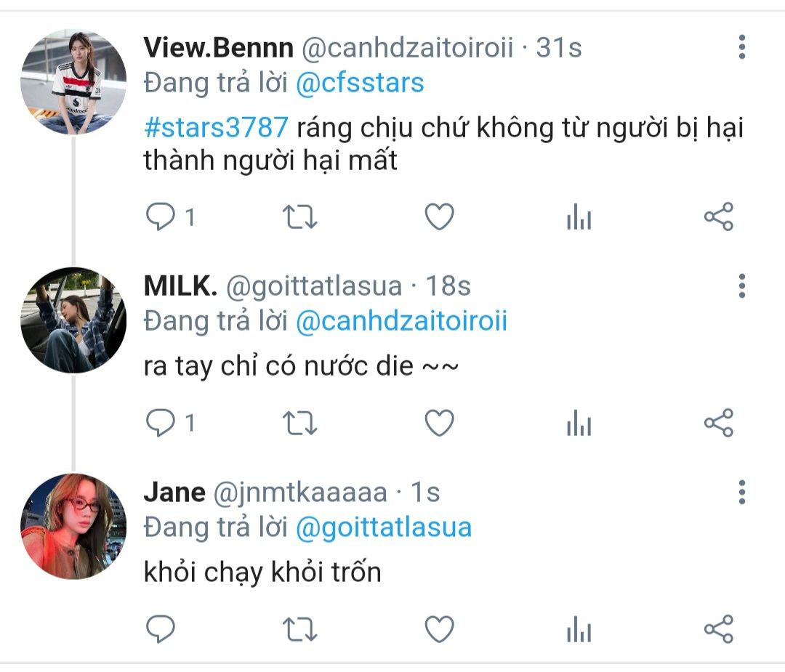
Task: Reply to Jane's tweet
Action: [x=161, y=629]
